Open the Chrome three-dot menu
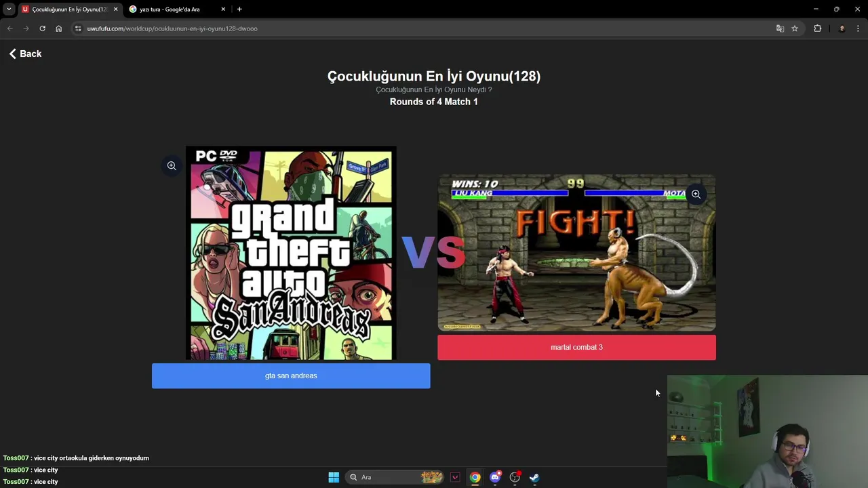This screenshot has width=868, height=488. point(859,28)
